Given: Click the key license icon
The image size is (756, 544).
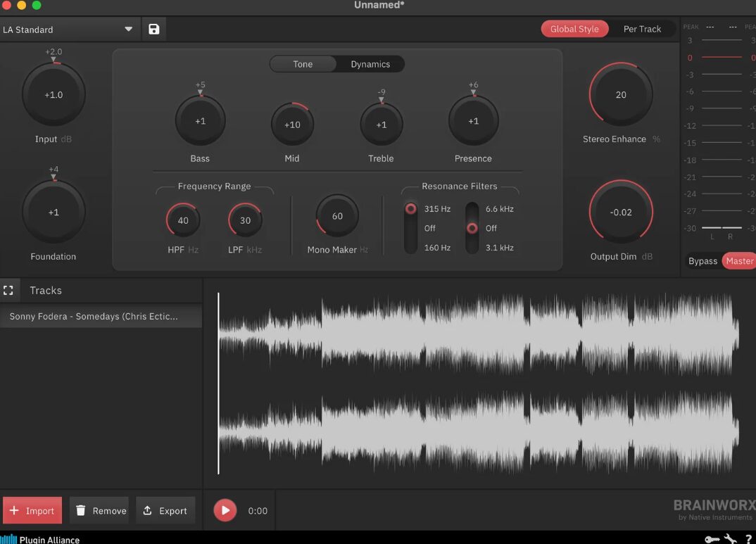Looking at the screenshot, I should [x=712, y=539].
